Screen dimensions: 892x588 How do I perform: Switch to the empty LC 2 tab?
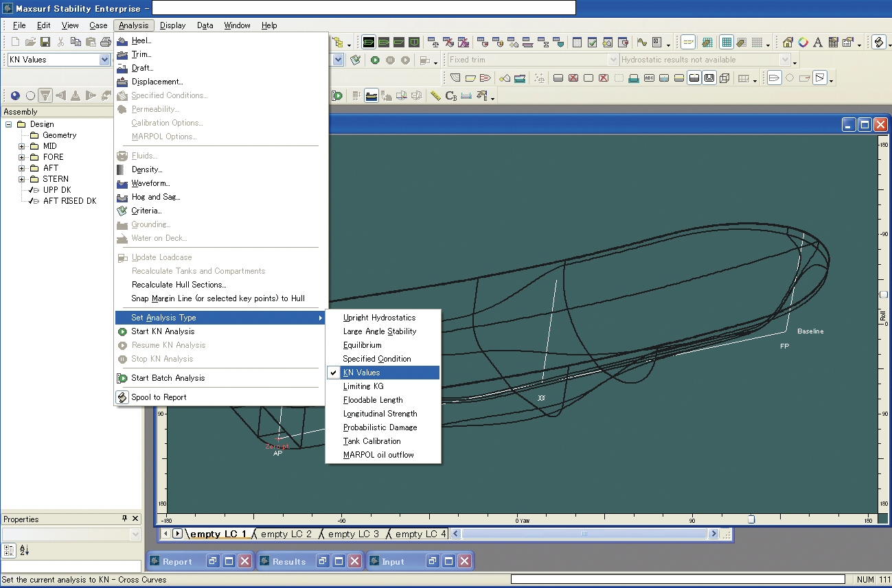coord(286,534)
